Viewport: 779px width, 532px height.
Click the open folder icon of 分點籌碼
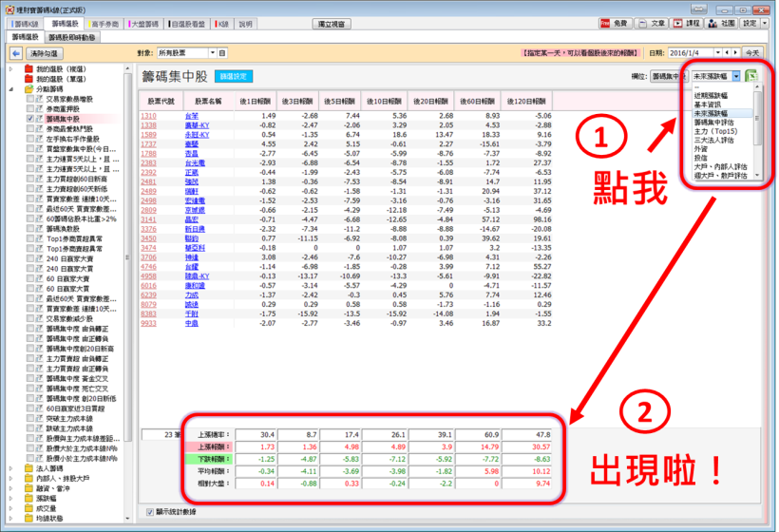[28, 89]
